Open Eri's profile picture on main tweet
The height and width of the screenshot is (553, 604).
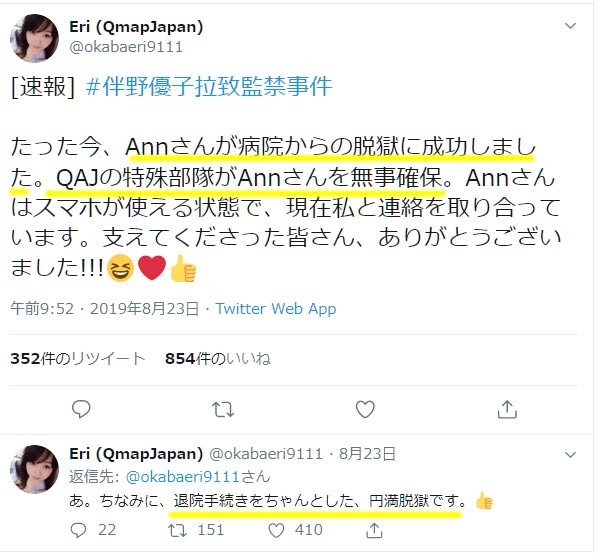pyautogui.click(x=34, y=38)
